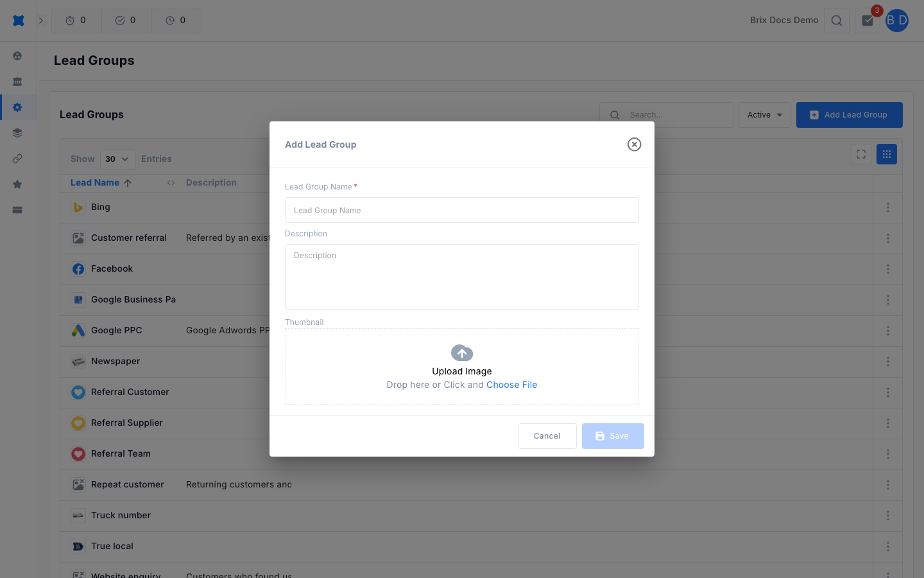Click the Brix logo icon
Viewport: 924px width, 578px height.
(19, 21)
